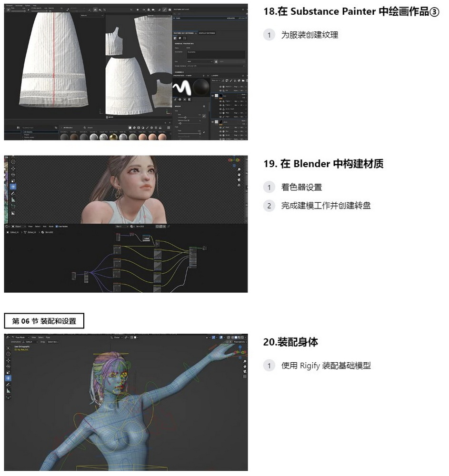Click size lock icon in Substance Painter settings
Screen dimensions: 449x476
click(x=216, y=61)
